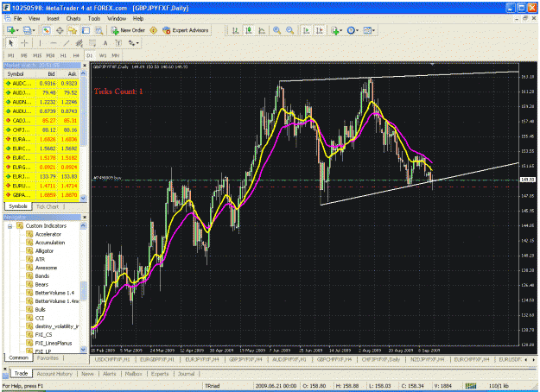Toggle chart Auto Scroll button
540x392 pixels.
pyautogui.click(x=306, y=30)
